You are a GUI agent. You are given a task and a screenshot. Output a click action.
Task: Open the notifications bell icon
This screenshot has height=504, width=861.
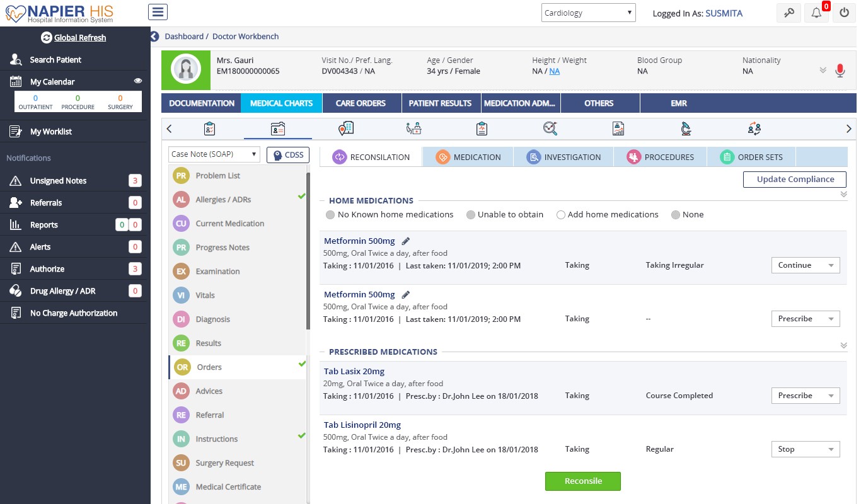click(816, 12)
